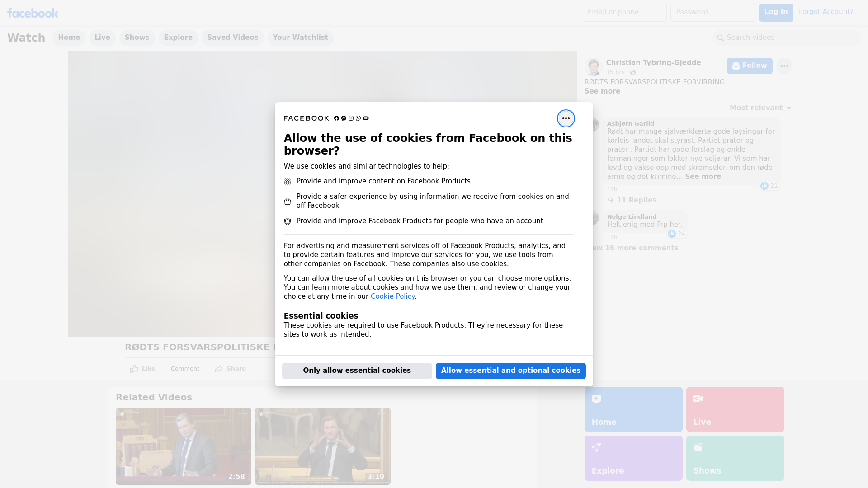
Task: Click commenter name Asbjørn Garlid
Action: point(630,124)
